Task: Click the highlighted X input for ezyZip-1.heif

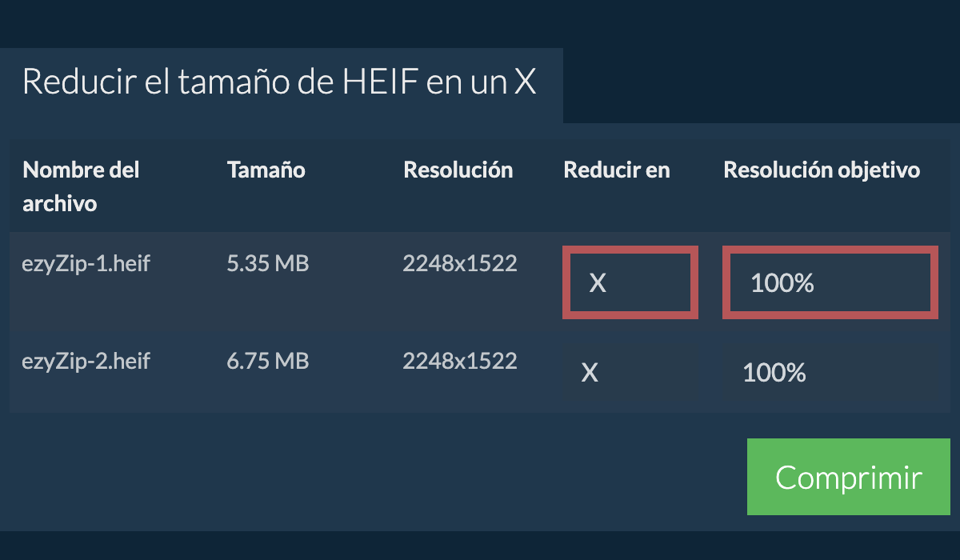Action: 630,282
